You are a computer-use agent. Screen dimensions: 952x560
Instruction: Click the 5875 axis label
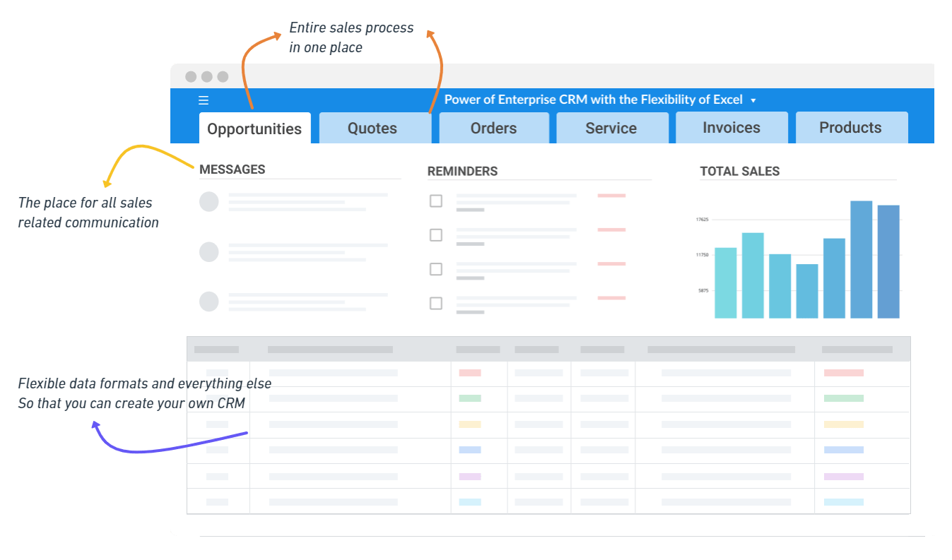point(703,290)
